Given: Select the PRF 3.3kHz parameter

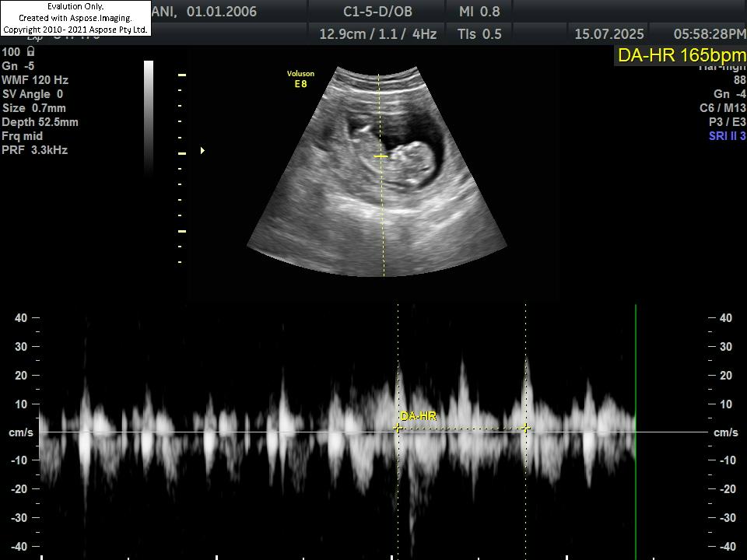Looking at the screenshot, I should coord(34,150).
